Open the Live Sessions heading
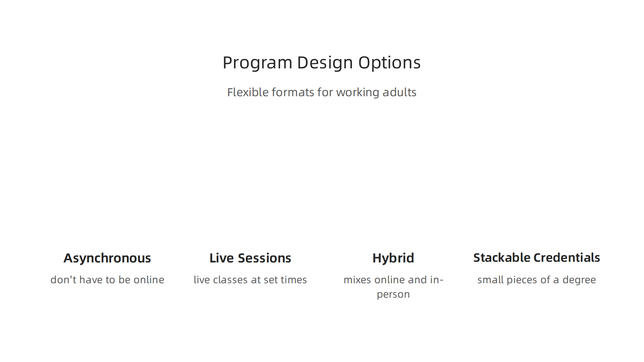Viewport: 644px width, 362px height. pyautogui.click(x=250, y=258)
